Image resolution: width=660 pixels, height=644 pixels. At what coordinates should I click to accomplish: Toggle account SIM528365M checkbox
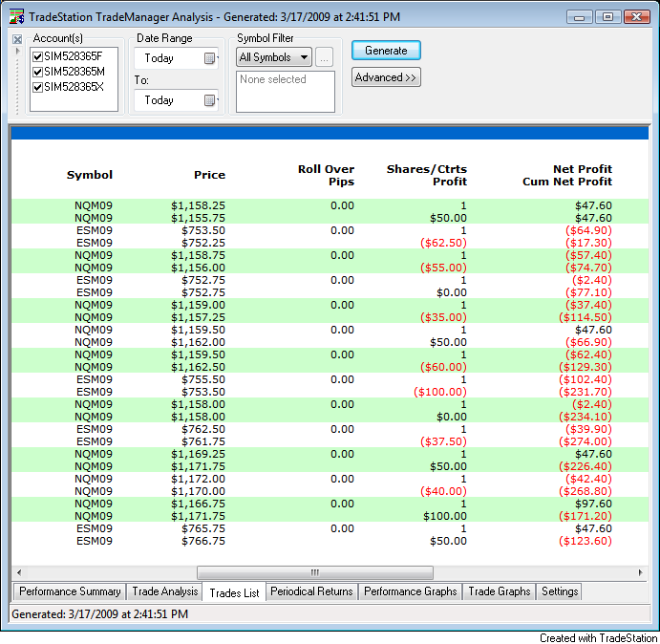pyautogui.click(x=38, y=72)
